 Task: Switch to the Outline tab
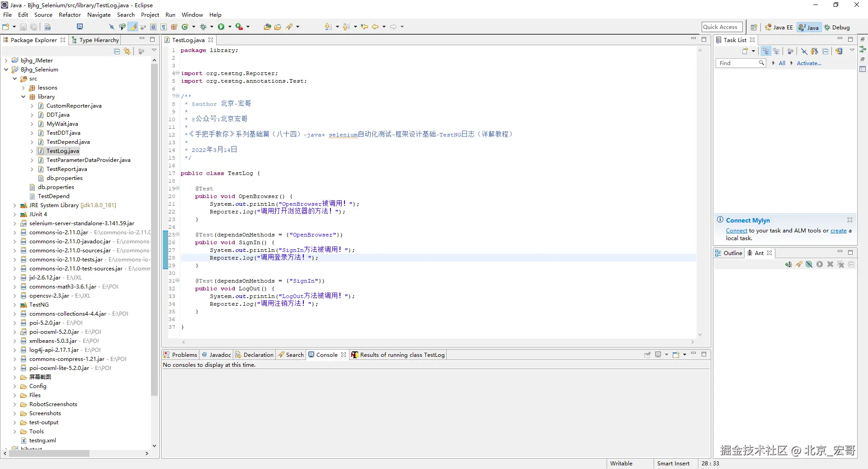729,253
